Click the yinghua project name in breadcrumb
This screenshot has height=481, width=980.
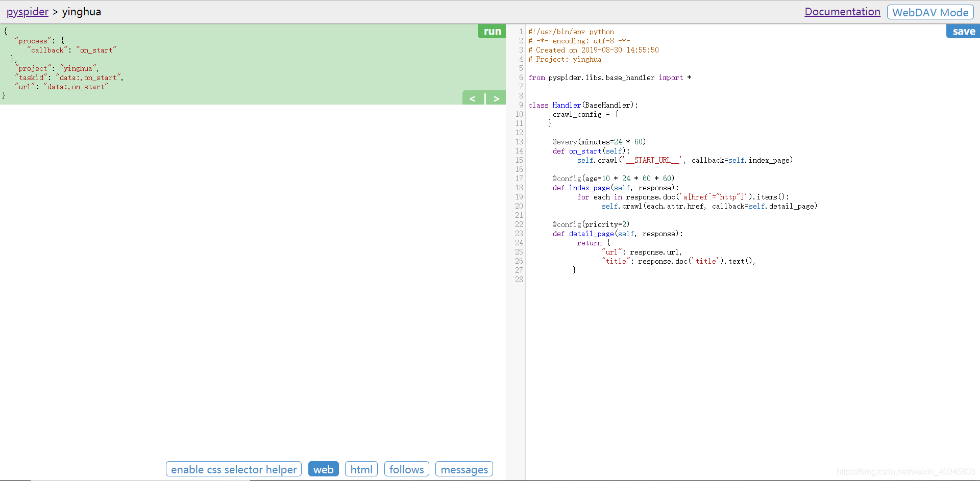point(82,12)
